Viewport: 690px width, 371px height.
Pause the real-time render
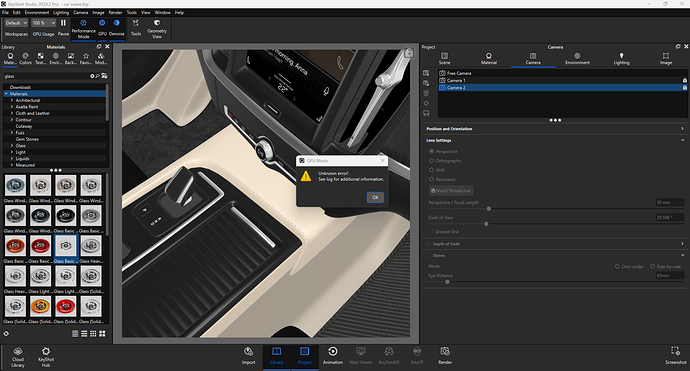[63, 28]
